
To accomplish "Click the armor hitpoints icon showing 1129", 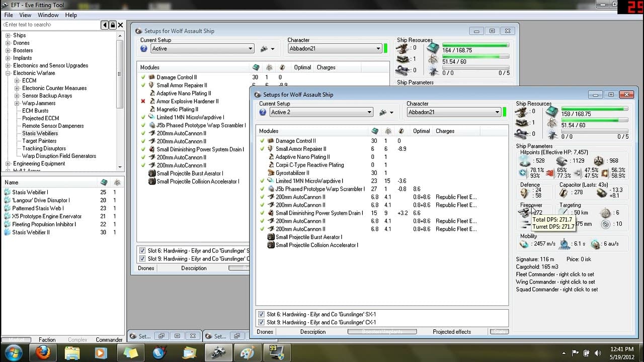I will [x=562, y=161].
